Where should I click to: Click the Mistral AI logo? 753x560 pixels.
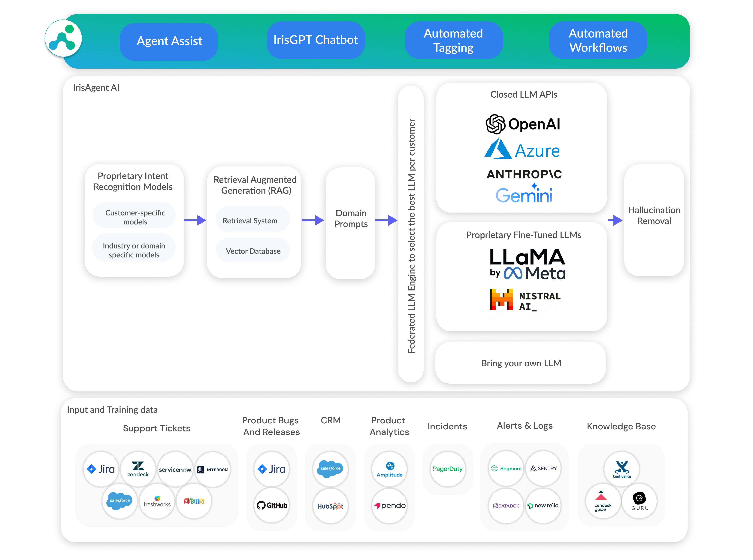(x=525, y=300)
